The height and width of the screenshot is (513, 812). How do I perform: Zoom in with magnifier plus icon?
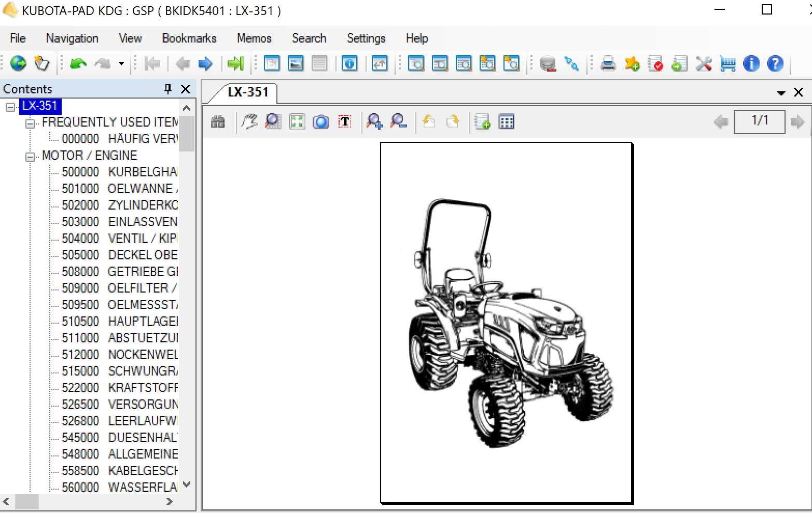click(374, 122)
